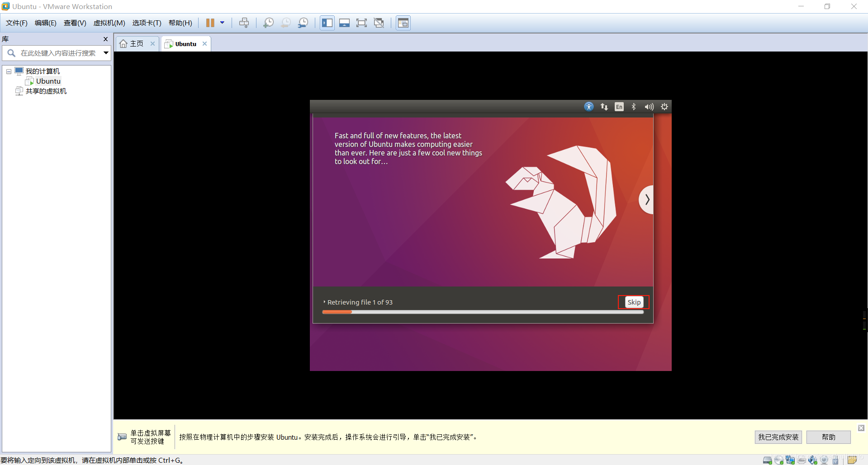Close the 主页 tab

153,44
